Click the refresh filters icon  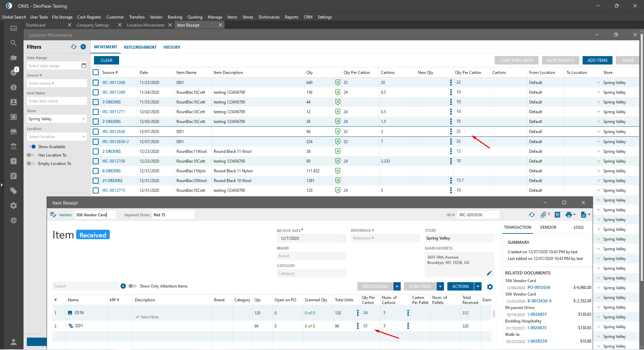point(74,47)
